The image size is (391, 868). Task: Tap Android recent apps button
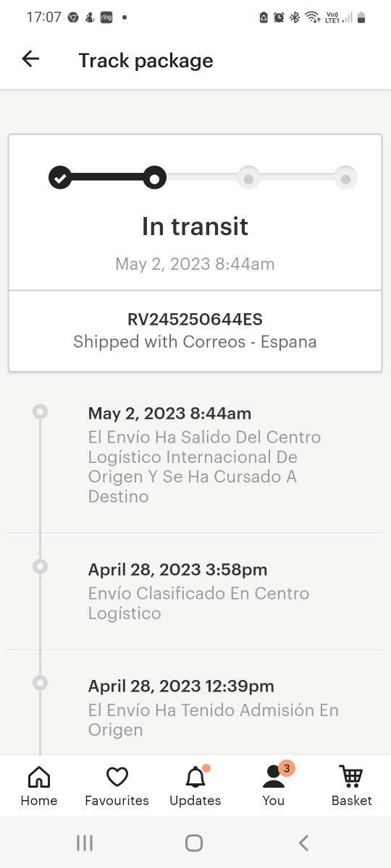coord(85,843)
